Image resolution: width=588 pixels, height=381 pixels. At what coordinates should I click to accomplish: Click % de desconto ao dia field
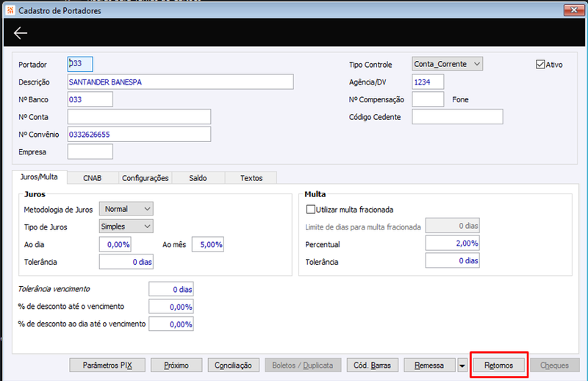[x=171, y=324]
